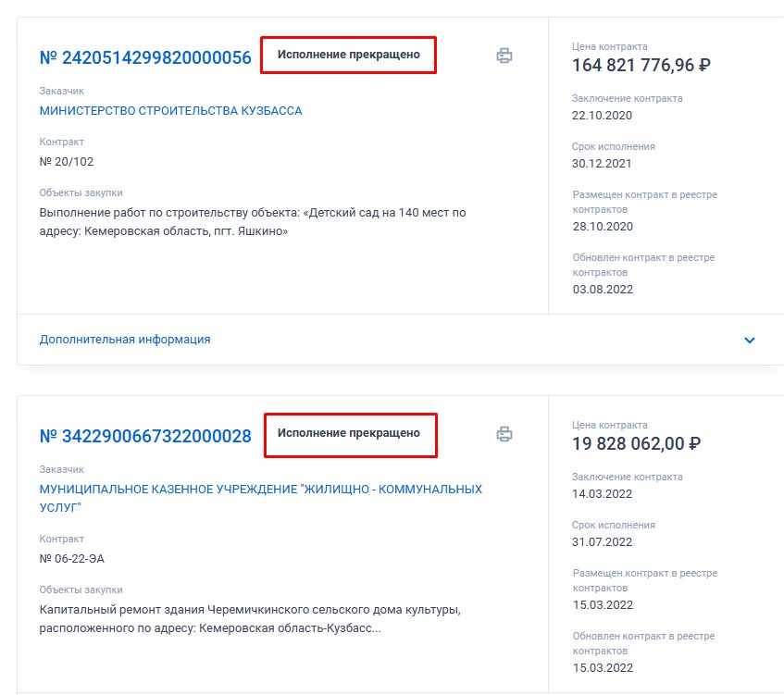Click the Капитальный ремонт здания description text
784x695 pixels.
point(250,619)
